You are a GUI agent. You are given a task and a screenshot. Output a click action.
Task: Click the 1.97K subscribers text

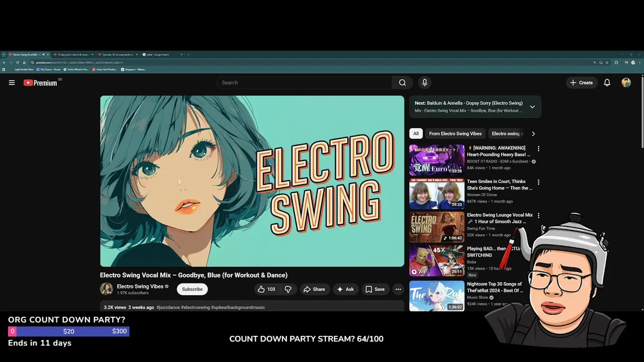[133, 293]
